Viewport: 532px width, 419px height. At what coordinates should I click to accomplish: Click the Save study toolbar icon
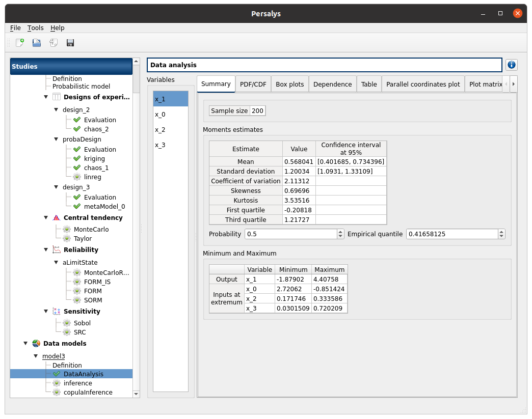point(70,43)
